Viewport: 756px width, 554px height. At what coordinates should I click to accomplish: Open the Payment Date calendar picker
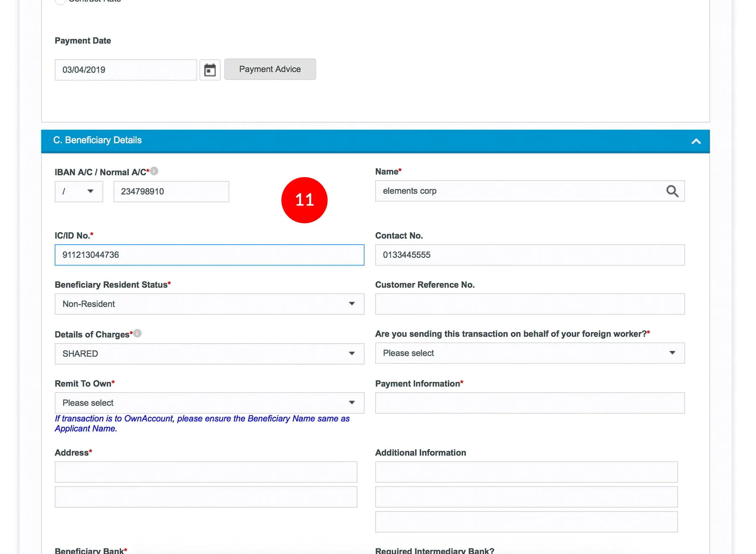point(210,70)
